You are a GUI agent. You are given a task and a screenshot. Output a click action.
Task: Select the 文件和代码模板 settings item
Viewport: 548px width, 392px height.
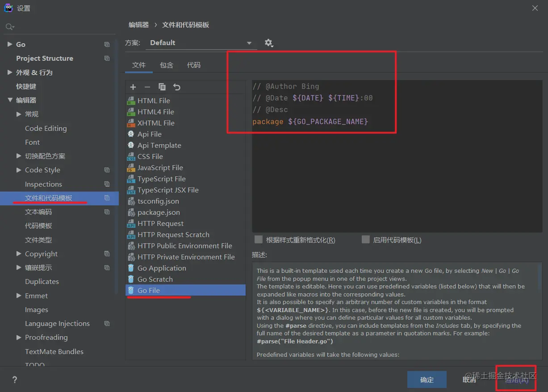point(59,198)
